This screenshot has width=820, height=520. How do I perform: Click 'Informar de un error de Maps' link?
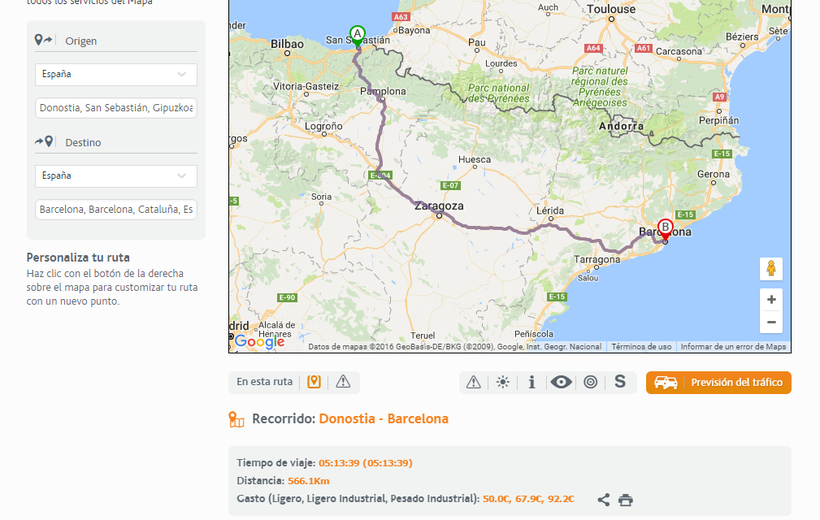click(x=733, y=347)
